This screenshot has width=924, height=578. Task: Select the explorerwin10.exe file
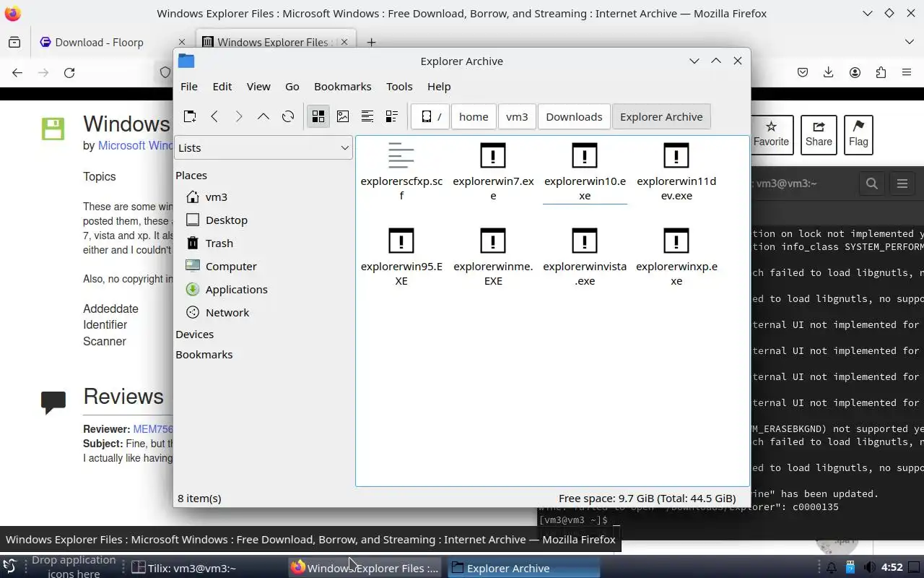click(x=585, y=172)
